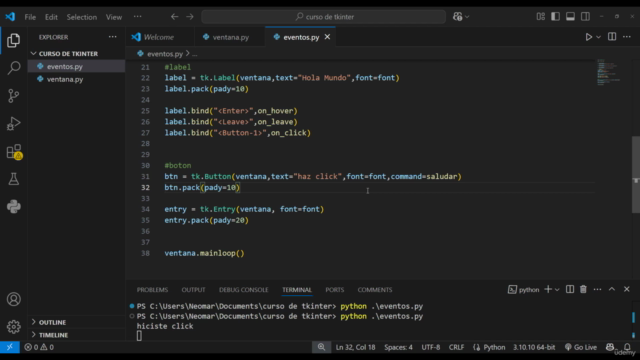Click eventos.py in the breadcrumb
Screen dimensions: 640x360
(x=165, y=54)
